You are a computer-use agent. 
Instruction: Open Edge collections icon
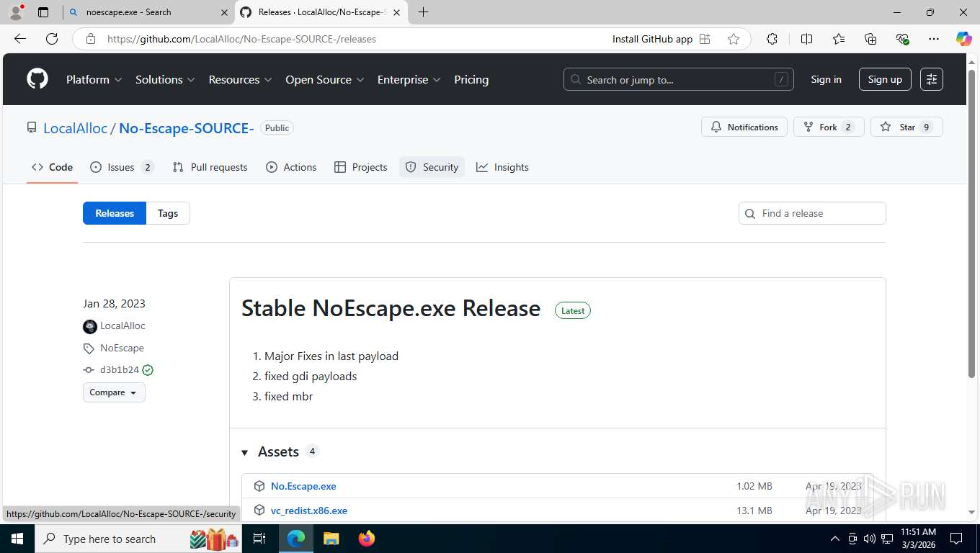(870, 39)
